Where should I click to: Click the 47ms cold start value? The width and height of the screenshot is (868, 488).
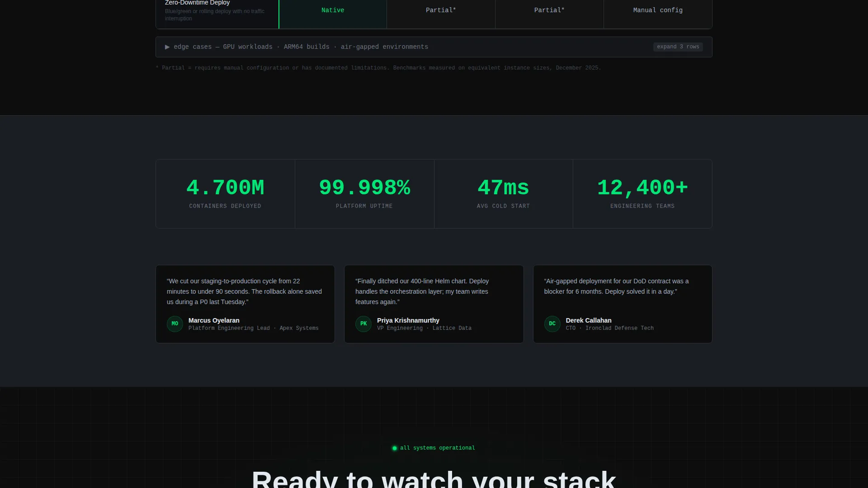click(x=503, y=188)
